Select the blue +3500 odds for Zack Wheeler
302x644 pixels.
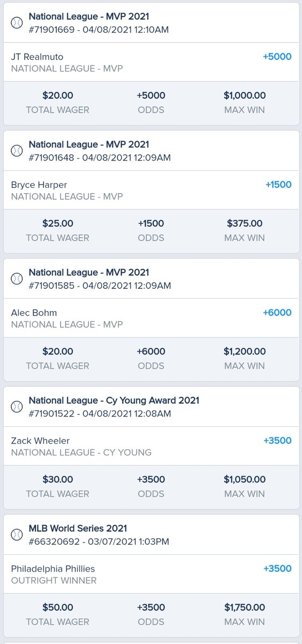pyautogui.click(x=277, y=441)
